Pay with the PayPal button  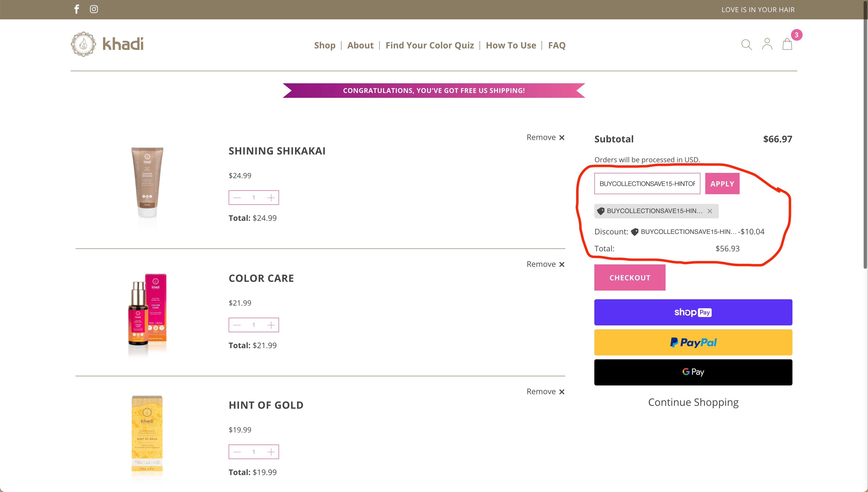pyautogui.click(x=693, y=342)
